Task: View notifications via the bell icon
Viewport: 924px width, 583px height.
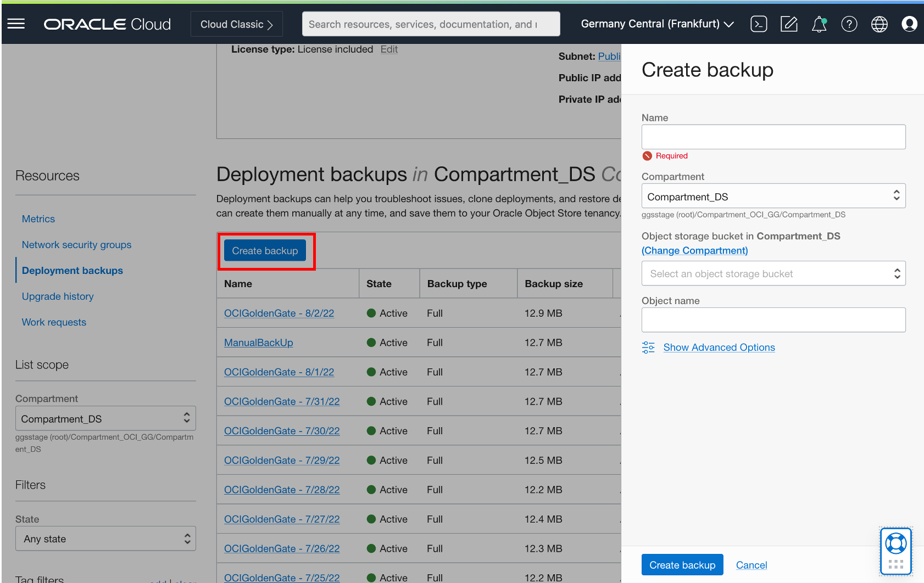Action: click(x=819, y=24)
